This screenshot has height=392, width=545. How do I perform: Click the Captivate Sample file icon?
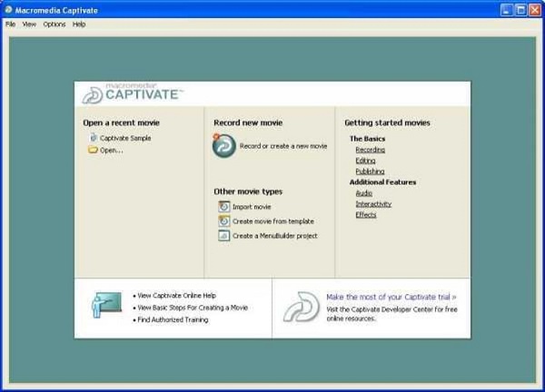pyautogui.click(x=94, y=138)
